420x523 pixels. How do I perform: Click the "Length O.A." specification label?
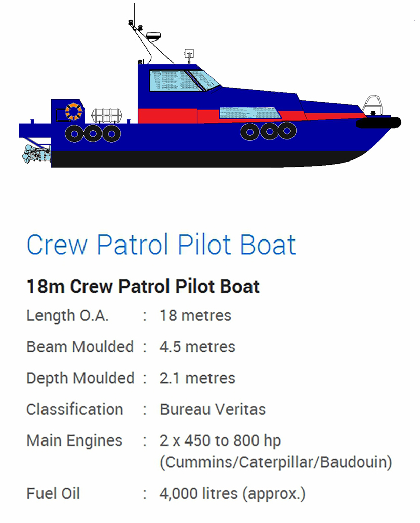pos(67,316)
